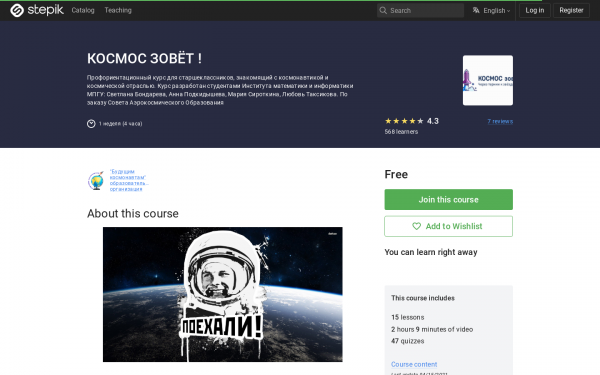This screenshot has height=375, width=600.
Task: Open the Teaching menu item
Action: pos(118,10)
